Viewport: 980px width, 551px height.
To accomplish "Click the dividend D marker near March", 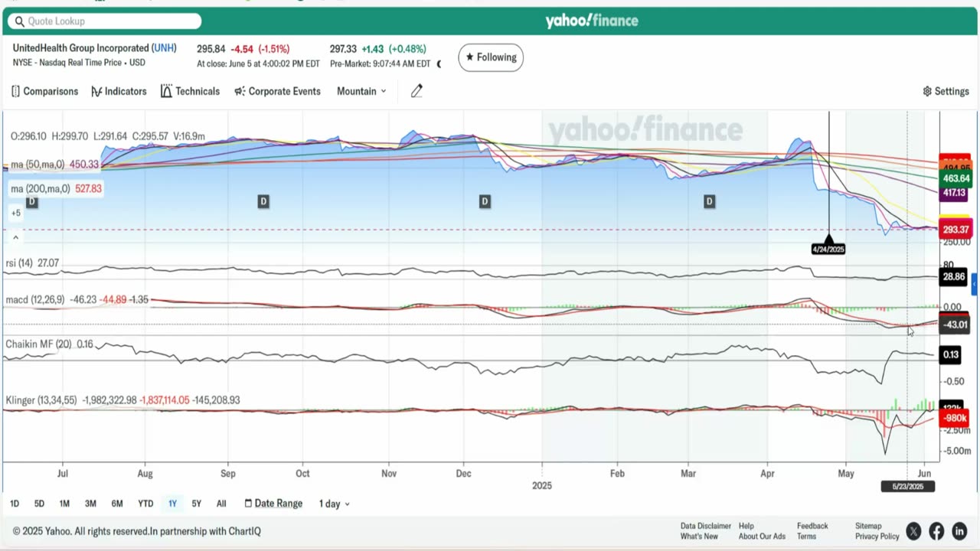I will click(x=709, y=201).
